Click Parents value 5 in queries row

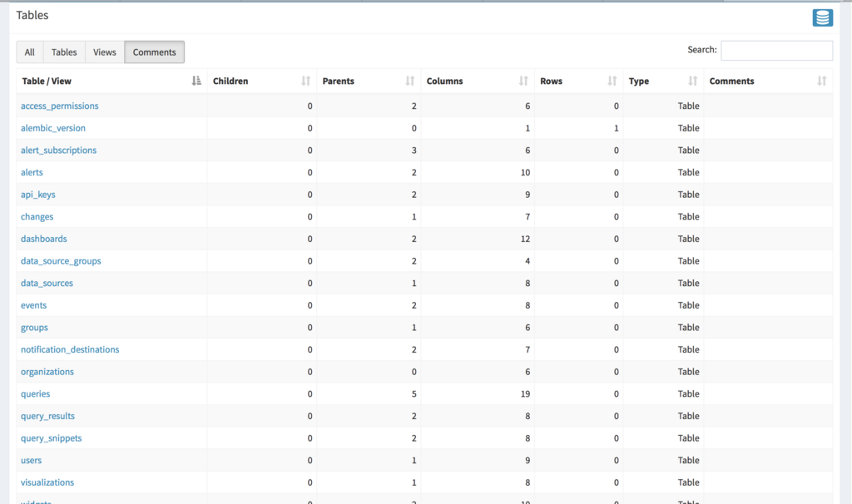(414, 393)
